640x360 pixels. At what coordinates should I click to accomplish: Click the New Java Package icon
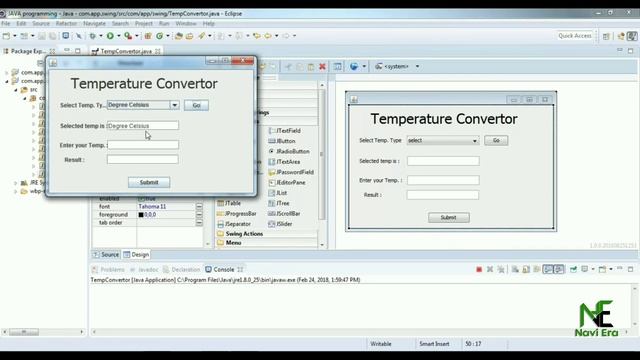pyautogui.click(x=148, y=36)
